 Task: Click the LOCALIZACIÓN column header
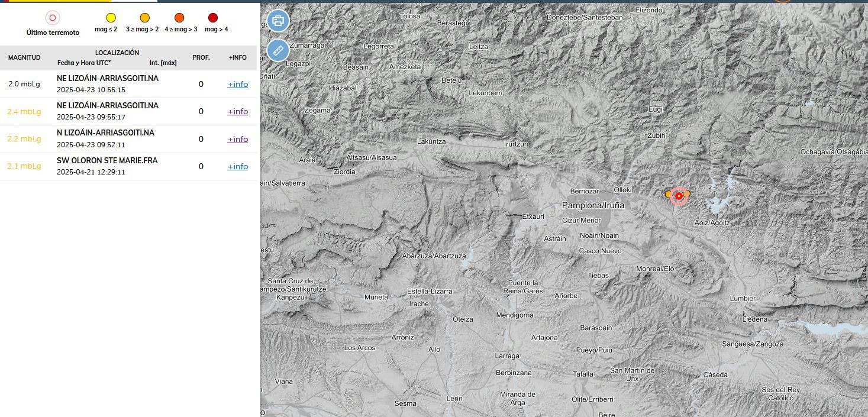pyautogui.click(x=117, y=53)
